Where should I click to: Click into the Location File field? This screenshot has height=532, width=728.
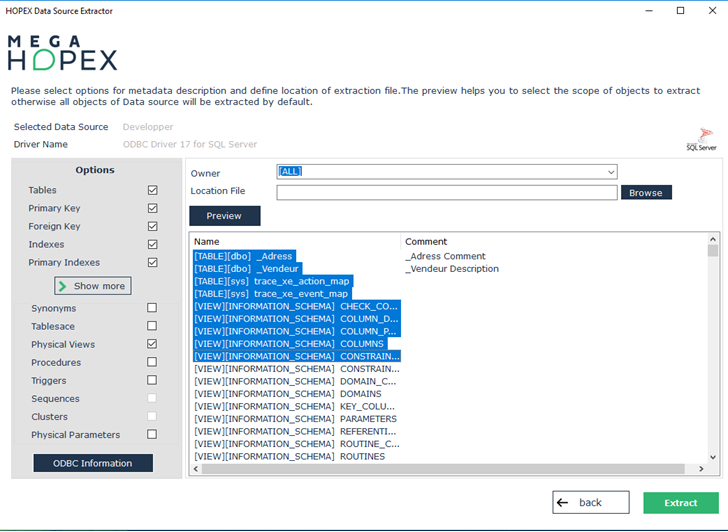(446, 192)
